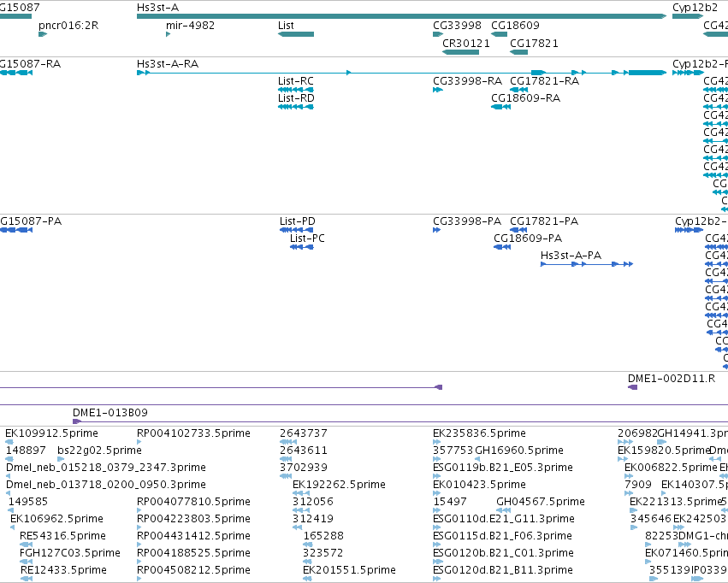
Task: Select EST 323572
Action: click(x=323, y=553)
